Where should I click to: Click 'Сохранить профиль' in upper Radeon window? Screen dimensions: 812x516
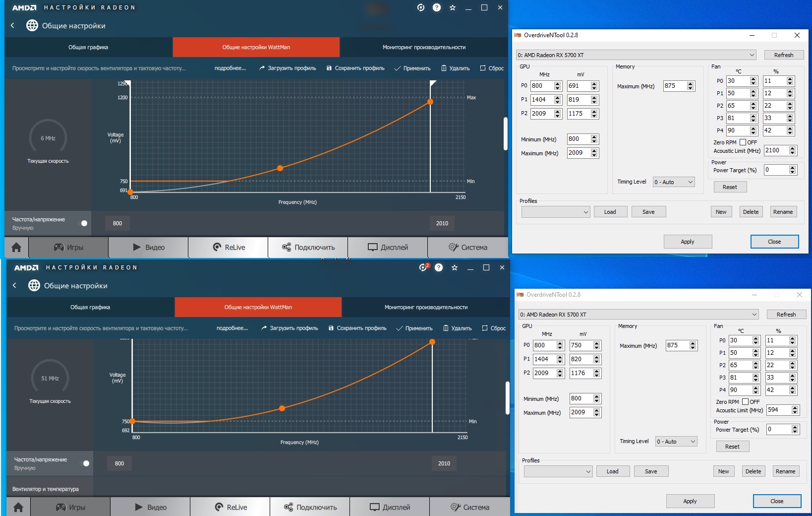[x=355, y=68]
